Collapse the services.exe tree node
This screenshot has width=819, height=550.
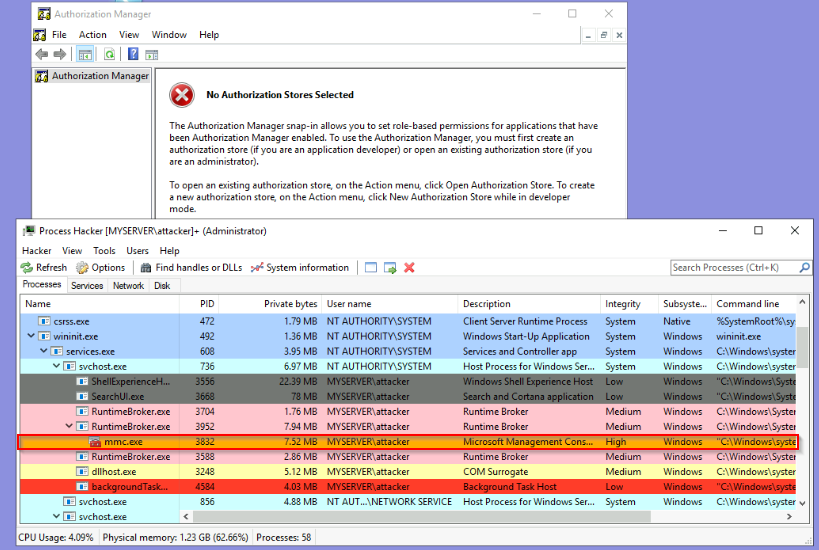point(43,351)
